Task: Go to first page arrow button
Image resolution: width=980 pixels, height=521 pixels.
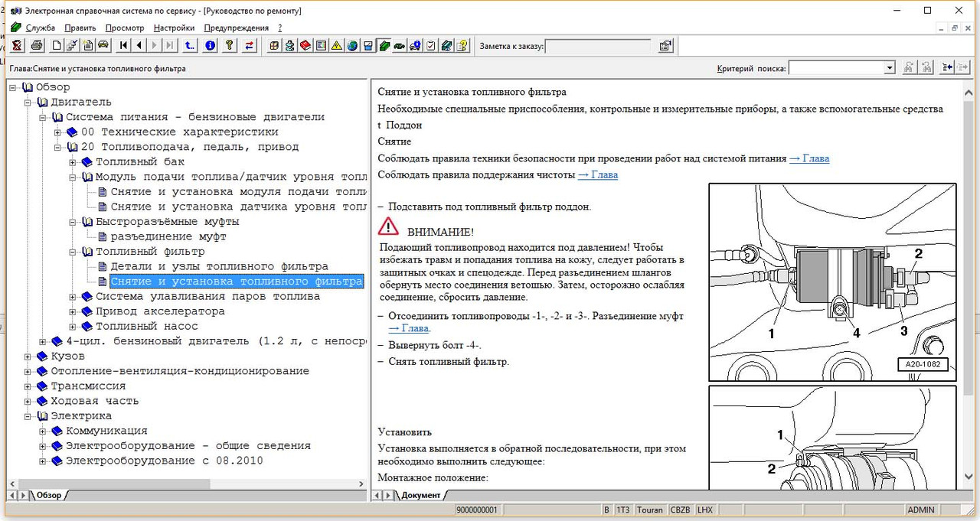Action: pyautogui.click(x=124, y=46)
